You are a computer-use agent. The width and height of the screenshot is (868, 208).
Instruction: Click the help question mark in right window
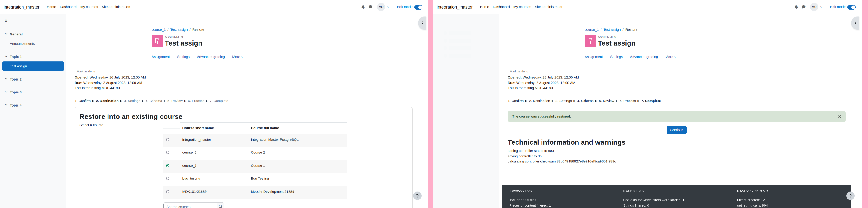pyautogui.click(x=850, y=196)
